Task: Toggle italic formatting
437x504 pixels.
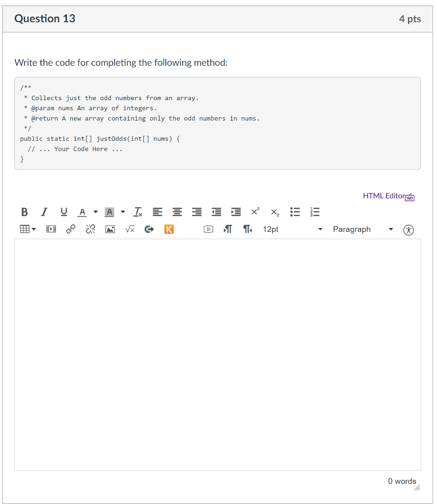Action: pos(44,212)
